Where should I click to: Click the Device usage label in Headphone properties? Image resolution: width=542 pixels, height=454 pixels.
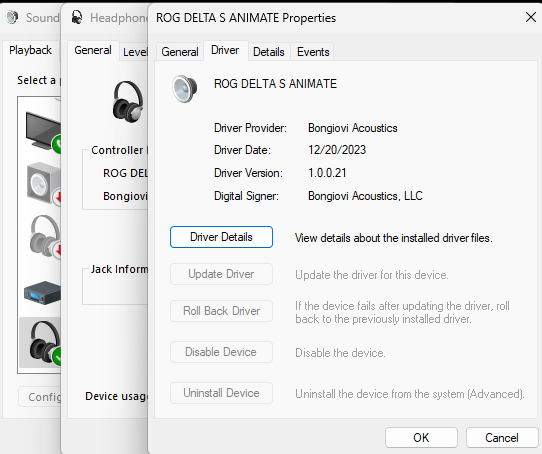(x=116, y=396)
